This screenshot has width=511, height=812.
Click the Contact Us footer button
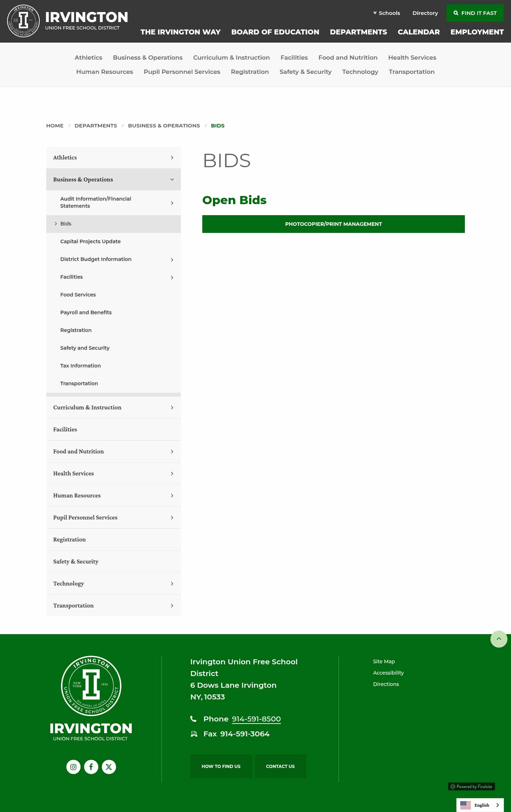pos(280,766)
